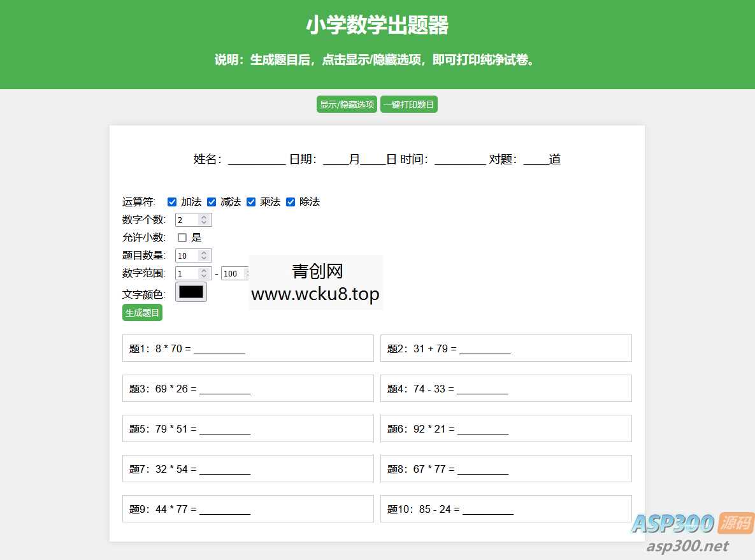
Task: Open the 文字颜色 color picker
Action: 191,292
